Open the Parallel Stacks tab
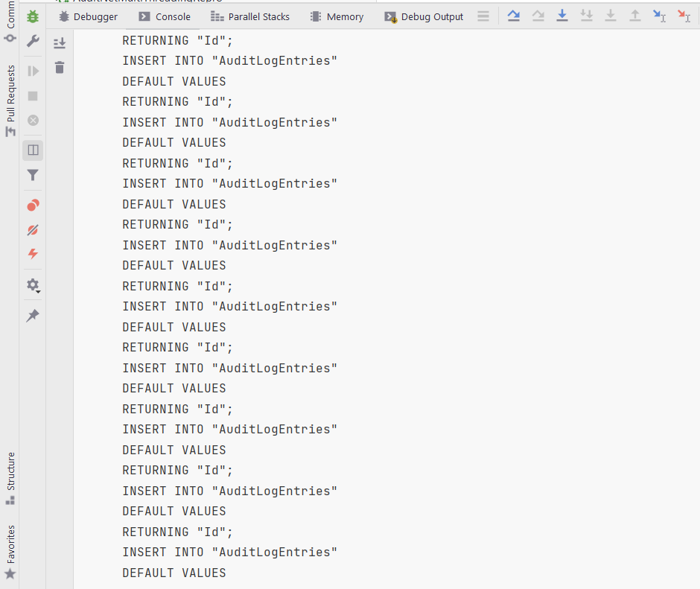 (x=250, y=16)
